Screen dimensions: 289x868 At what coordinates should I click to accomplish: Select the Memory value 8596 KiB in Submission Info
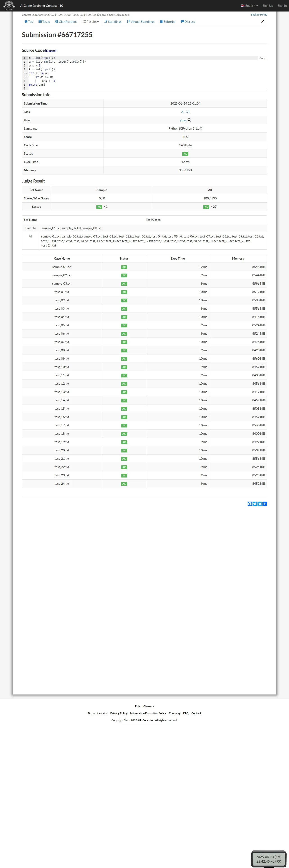click(185, 170)
